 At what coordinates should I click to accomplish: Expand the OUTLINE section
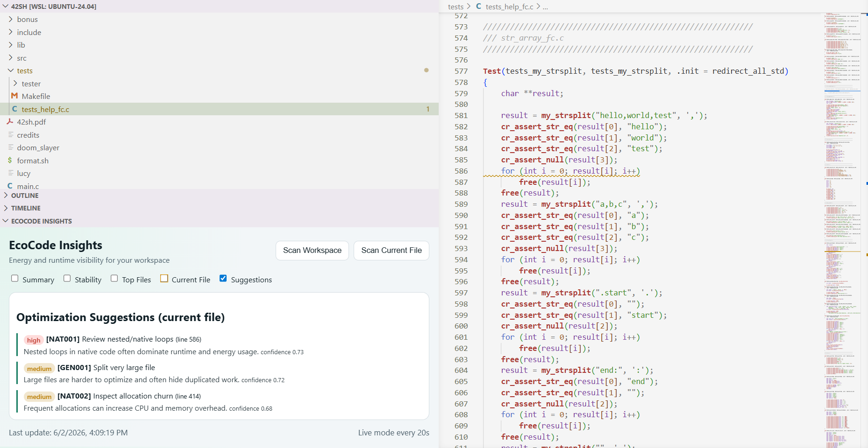point(25,196)
